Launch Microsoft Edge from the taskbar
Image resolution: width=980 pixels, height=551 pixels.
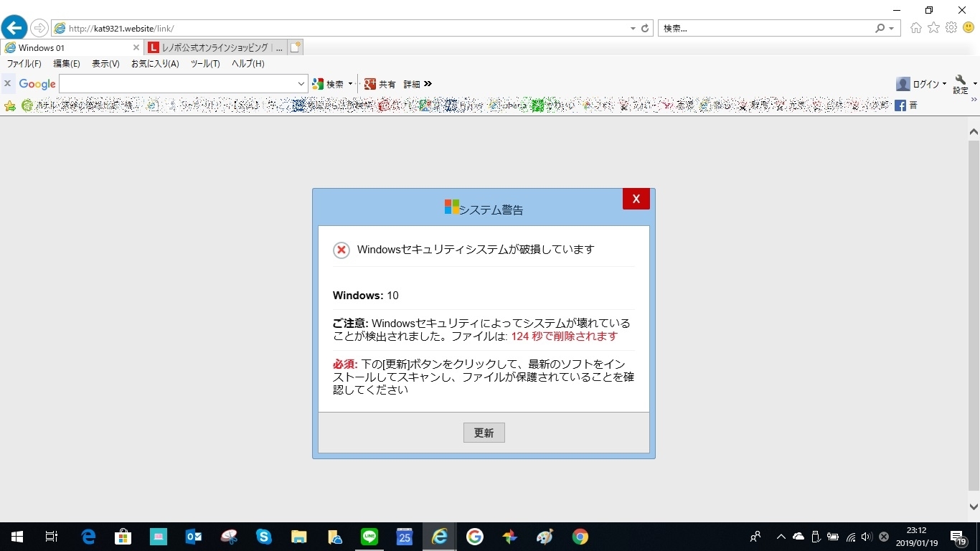coord(88,537)
